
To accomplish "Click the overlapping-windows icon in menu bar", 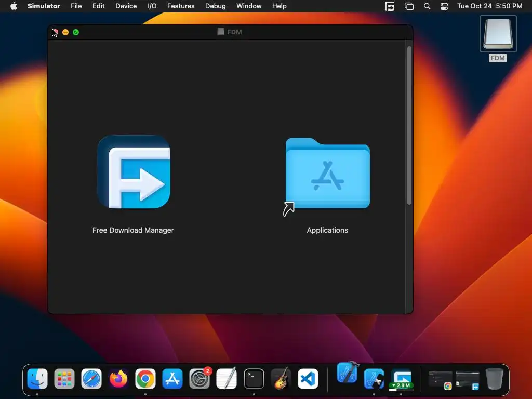I will (x=409, y=6).
